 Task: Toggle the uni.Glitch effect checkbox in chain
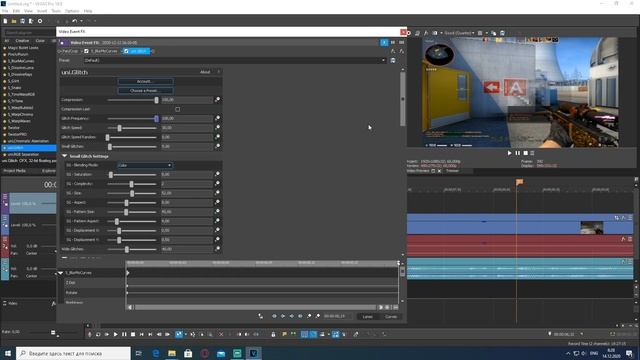point(126,51)
